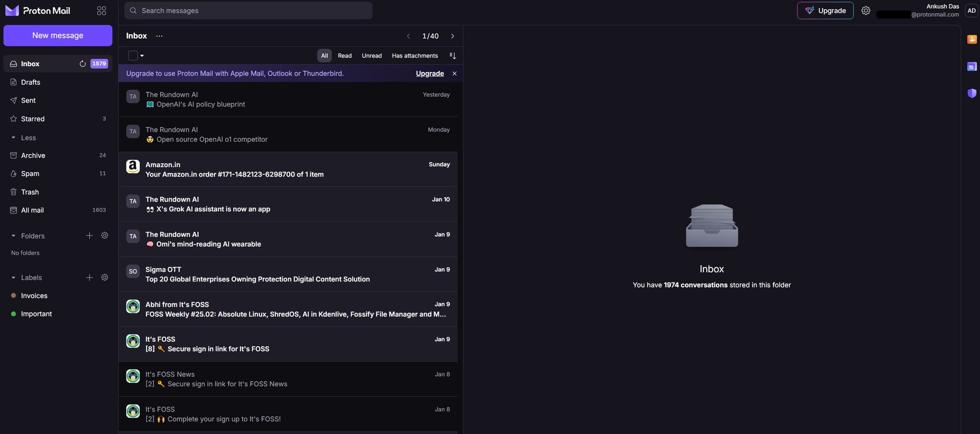This screenshot has height=434, width=980.
Task: Open the Drafts folder
Action: point(58,82)
